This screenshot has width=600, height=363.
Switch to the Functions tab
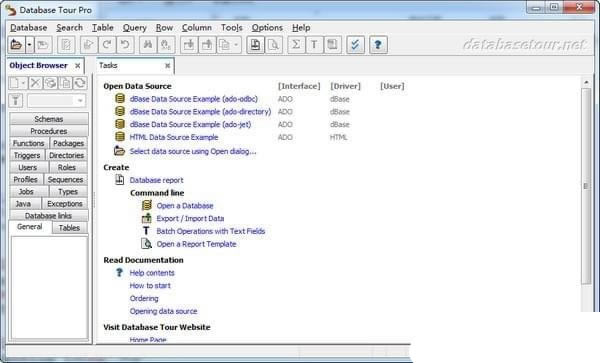coord(29,143)
